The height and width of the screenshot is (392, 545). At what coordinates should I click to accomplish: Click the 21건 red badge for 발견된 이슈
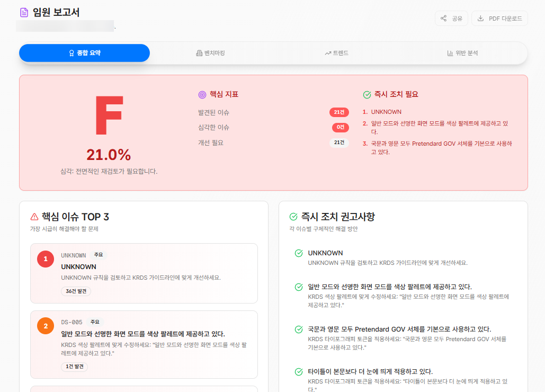pos(339,112)
